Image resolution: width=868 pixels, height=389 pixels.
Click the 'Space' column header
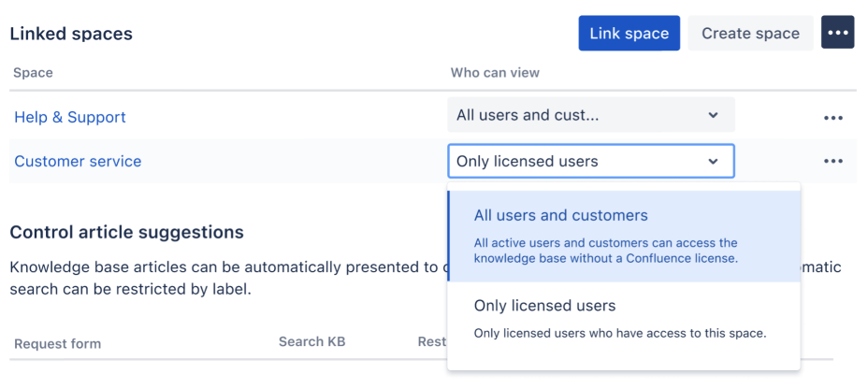pos(33,73)
